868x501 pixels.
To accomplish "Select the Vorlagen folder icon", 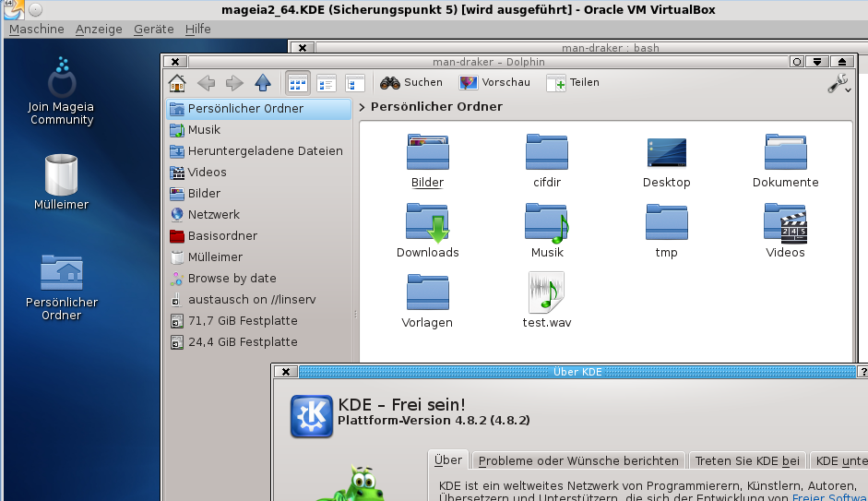I will pyautogui.click(x=427, y=301).
